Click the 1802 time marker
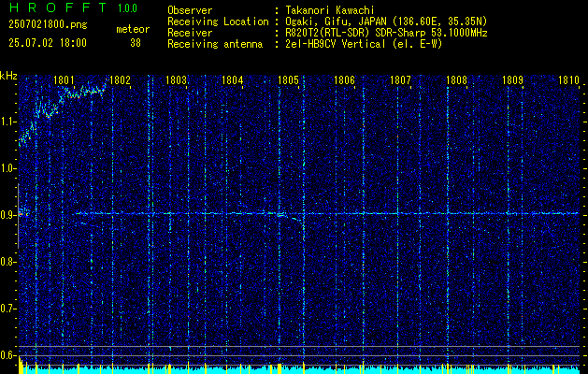588x374 pixels. click(x=120, y=79)
